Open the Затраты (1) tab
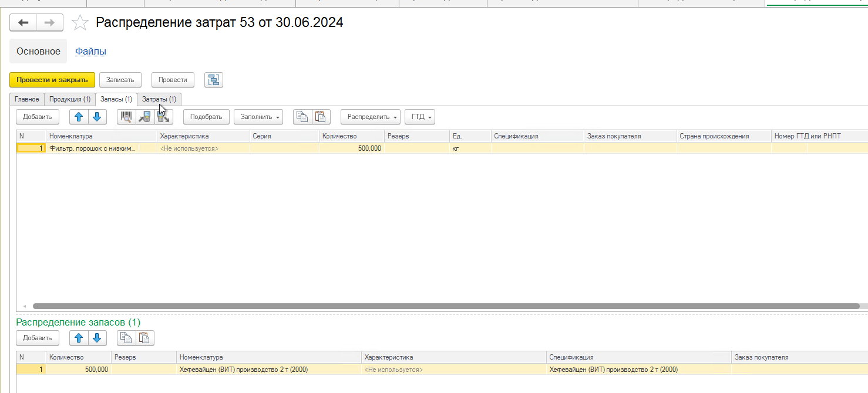The width and height of the screenshot is (868, 393). pyautogui.click(x=159, y=99)
